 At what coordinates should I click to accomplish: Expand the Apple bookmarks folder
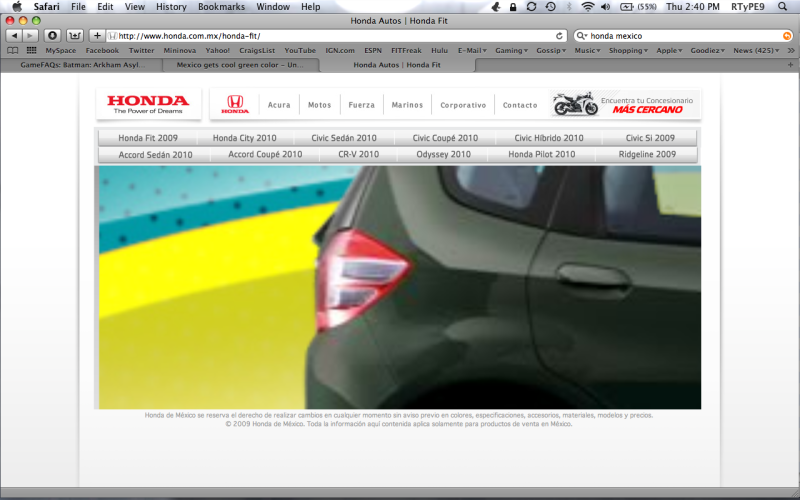[669, 51]
